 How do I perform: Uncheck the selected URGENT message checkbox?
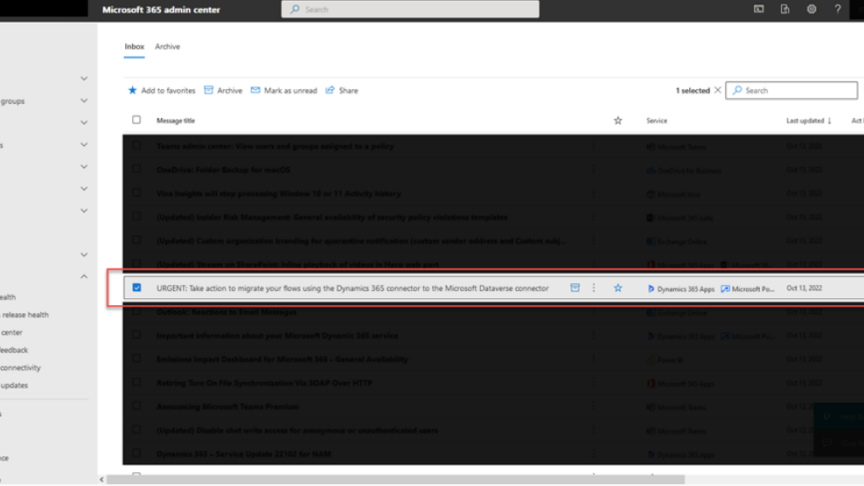click(137, 288)
